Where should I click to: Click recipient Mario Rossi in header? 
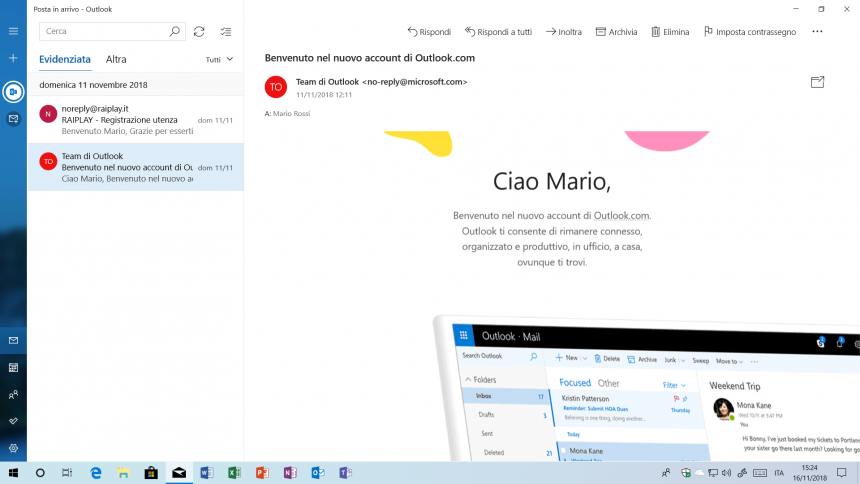[291, 114]
